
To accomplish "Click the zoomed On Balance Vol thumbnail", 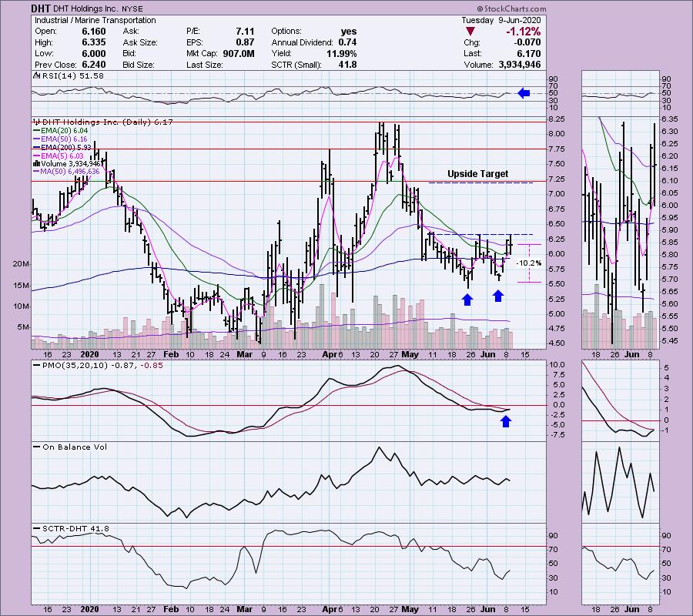I will coord(621,483).
